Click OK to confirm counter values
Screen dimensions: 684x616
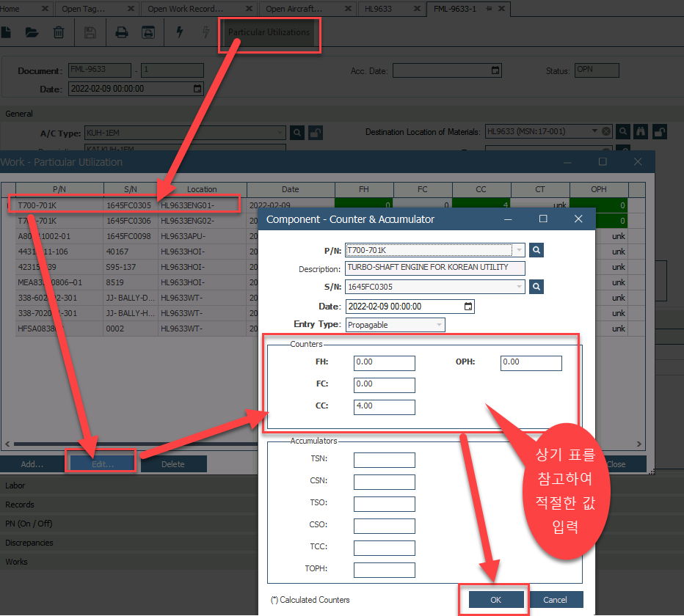(x=496, y=600)
